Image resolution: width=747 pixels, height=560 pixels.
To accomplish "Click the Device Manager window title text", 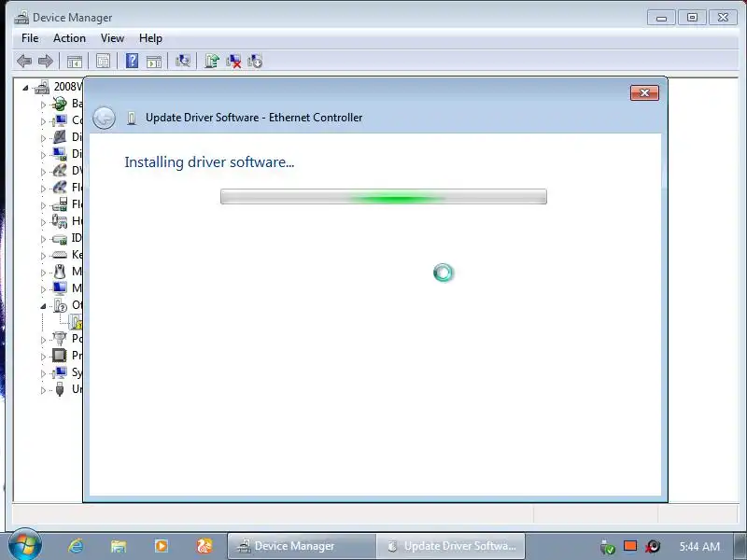I will 73,18.
